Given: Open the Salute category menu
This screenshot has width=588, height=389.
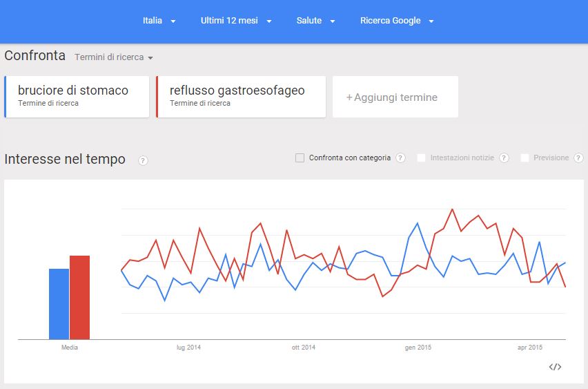Looking at the screenshot, I should (316, 21).
